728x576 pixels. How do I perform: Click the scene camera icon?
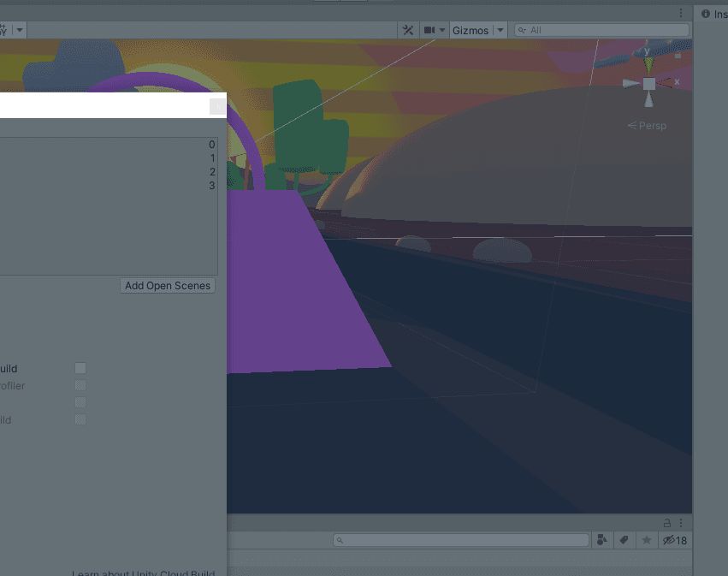pos(429,30)
